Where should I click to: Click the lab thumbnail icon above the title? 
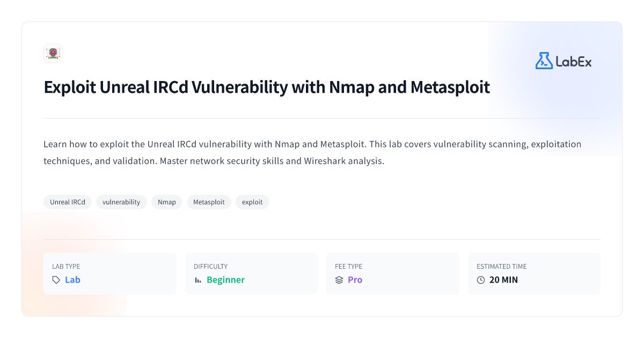(53, 53)
